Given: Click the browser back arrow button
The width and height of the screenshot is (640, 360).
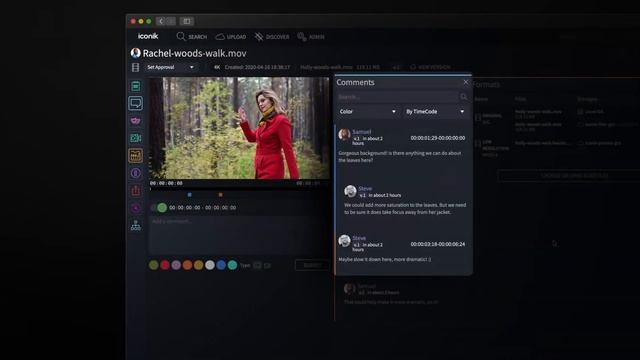Looking at the screenshot, I should pos(161,21).
